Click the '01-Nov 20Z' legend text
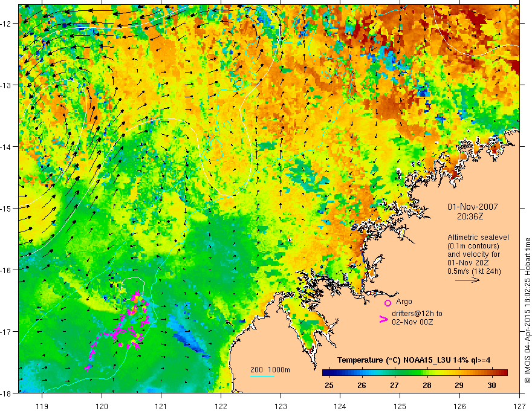The width and height of the screenshot is (532, 411). pos(469,263)
